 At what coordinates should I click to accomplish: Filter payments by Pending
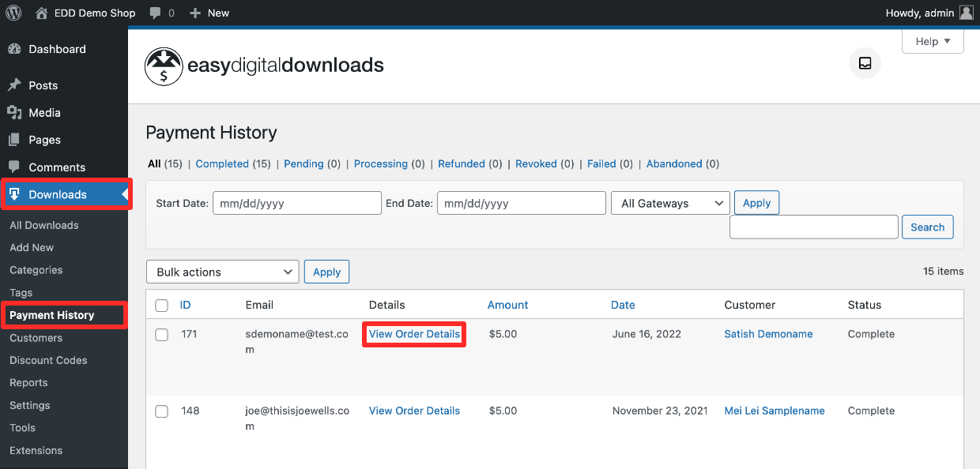[x=303, y=164]
